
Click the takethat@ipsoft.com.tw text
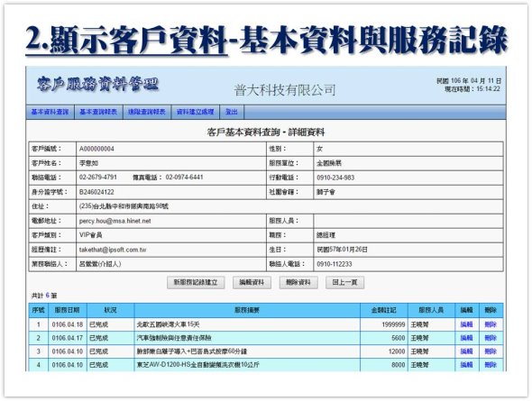pos(113,250)
